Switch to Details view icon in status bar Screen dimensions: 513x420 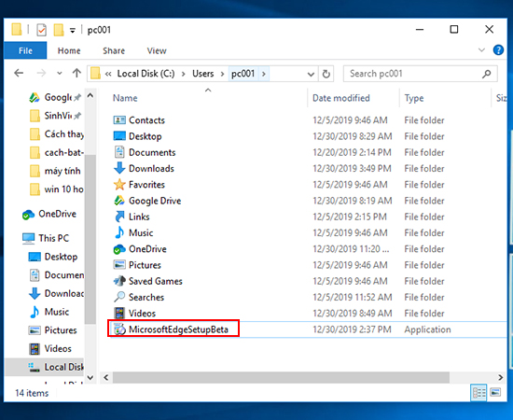[x=478, y=393]
